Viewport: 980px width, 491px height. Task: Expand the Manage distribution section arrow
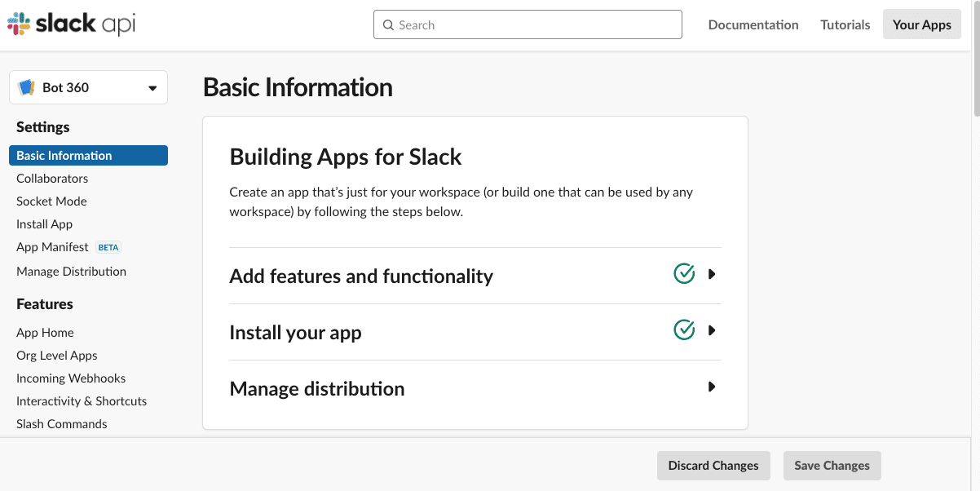tap(712, 387)
